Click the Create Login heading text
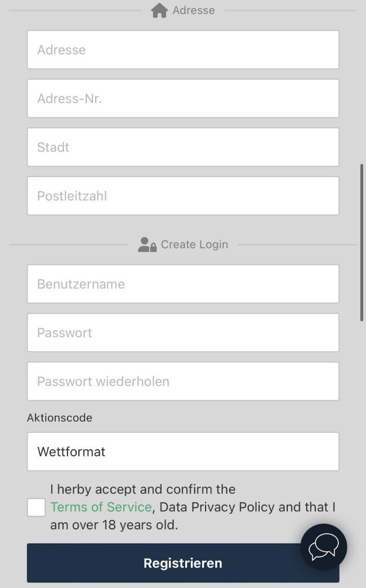This screenshot has height=588, width=366. 194,245
